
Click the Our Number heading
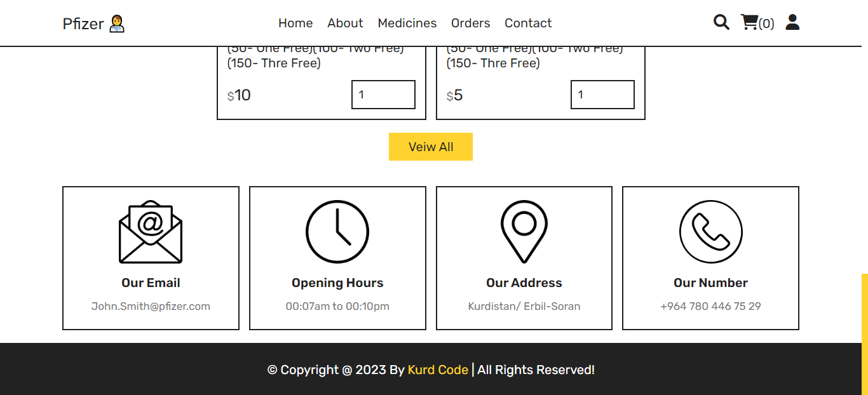pyautogui.click(x=711, y=283)
